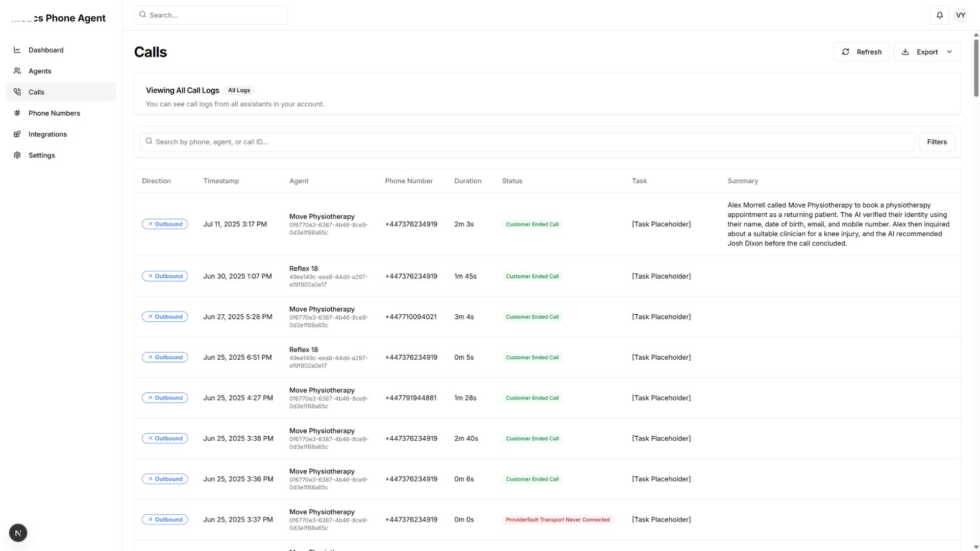The height and width of the screenshot is (551, 980).
Task: Click the Duration column header
Action: coord(468,181)
